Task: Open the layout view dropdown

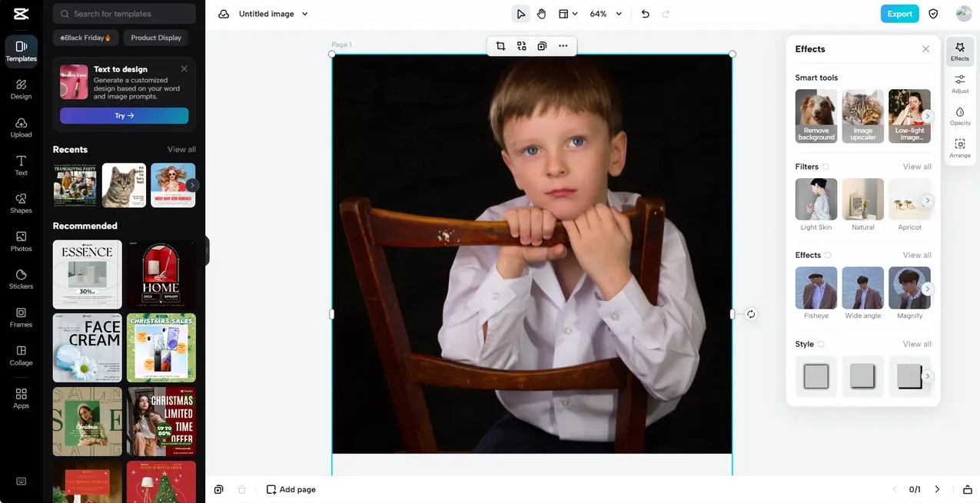Action: tap(568, 14)
